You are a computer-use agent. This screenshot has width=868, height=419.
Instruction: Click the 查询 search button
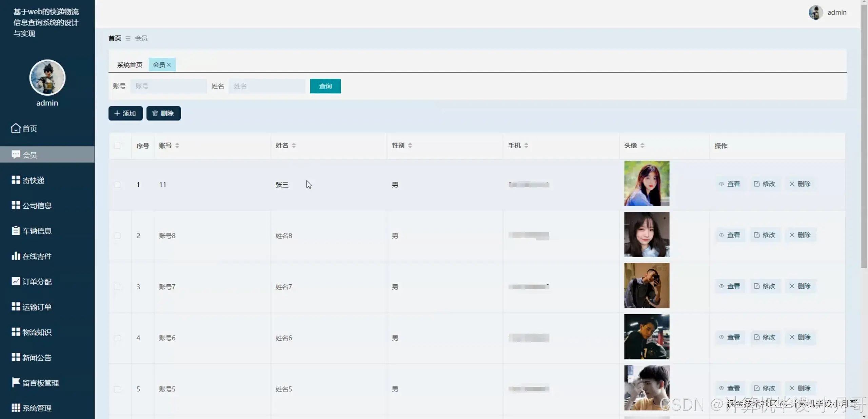click(x=325, y=86)
